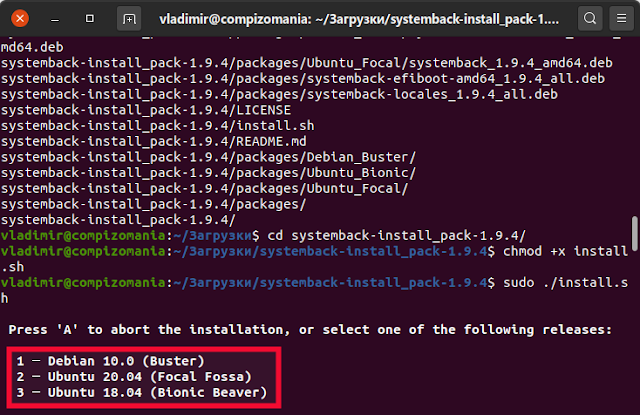Minimize the terminal window
This screenshot has width=640, height=415.
coord(55,19)
